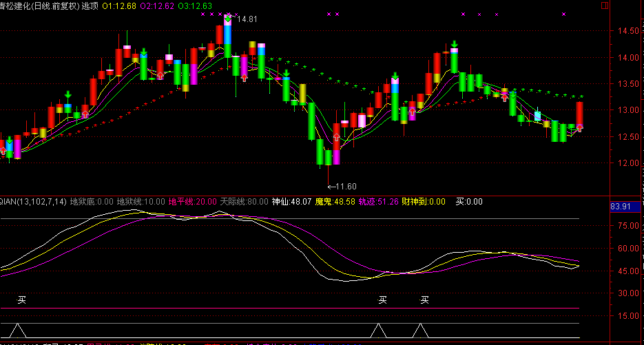Click the 11.60 low price label
Image resolution: width=644 pixels, height=345 pixels.
[342, 187]
